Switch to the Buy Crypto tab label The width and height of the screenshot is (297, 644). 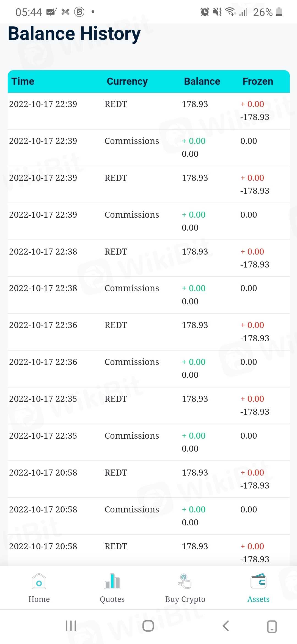pyautogui.click(x=185, y=599)
